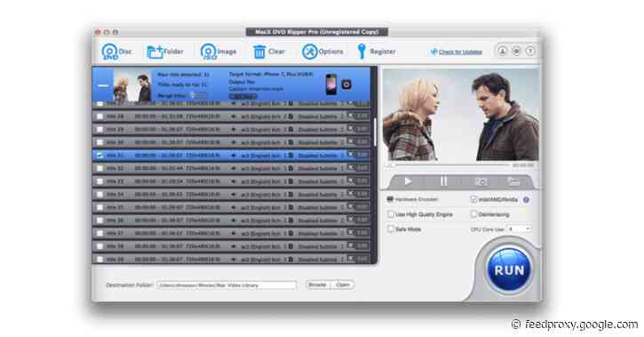
Task: Open the user account round icon
Action: pos(502,51)
